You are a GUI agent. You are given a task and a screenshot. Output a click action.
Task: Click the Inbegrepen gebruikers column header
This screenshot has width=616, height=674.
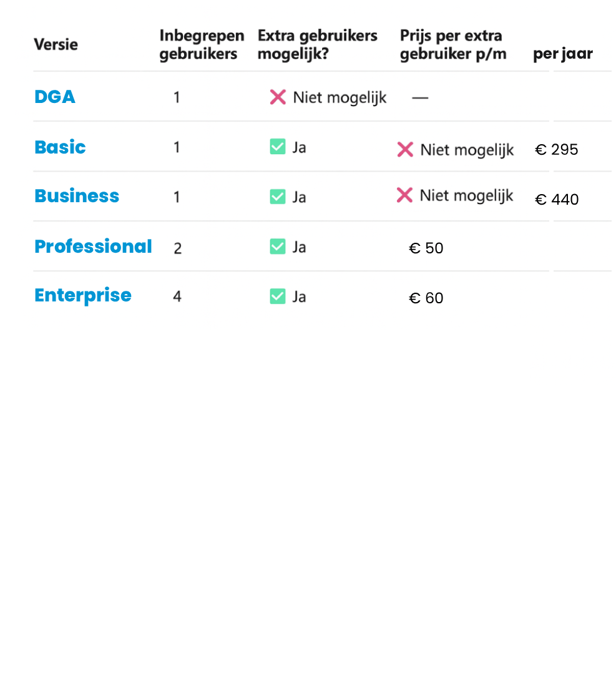click(x=201, y=44)
